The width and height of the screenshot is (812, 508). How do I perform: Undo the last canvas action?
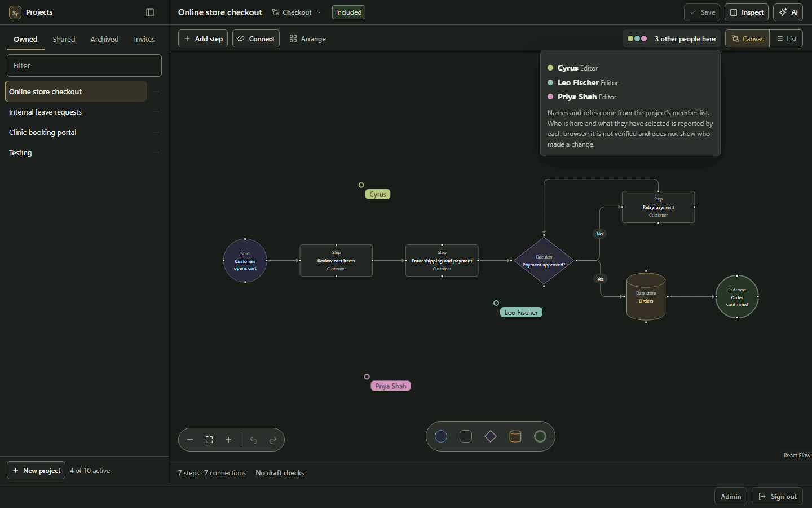[x=254, y=440]
